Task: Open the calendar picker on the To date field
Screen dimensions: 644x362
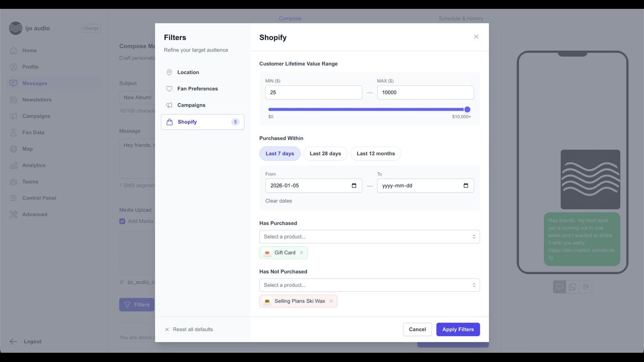Action: (466, 185)
